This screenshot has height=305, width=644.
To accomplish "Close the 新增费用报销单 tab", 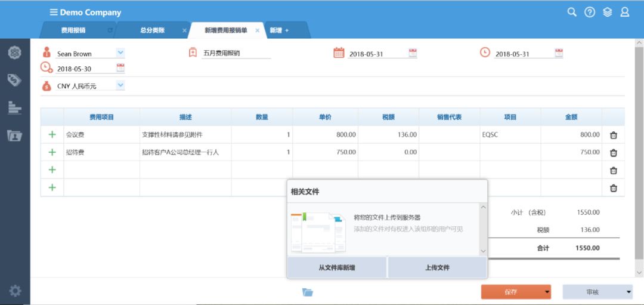I will pyautogui.click(x=257, y=30).
